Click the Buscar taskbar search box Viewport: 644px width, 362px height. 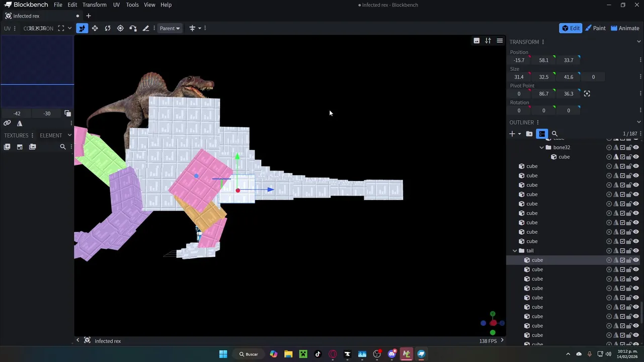pos(248,354)
